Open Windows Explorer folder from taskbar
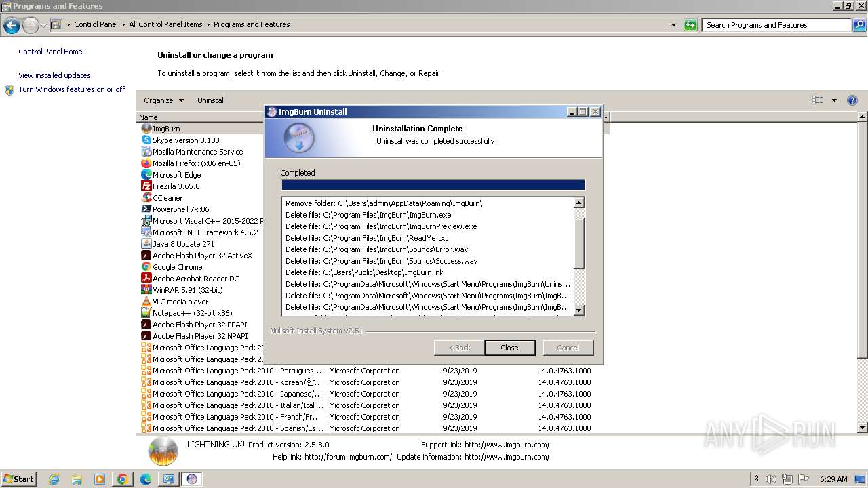This screenshot has height=488, width=868. pos(77,479)
